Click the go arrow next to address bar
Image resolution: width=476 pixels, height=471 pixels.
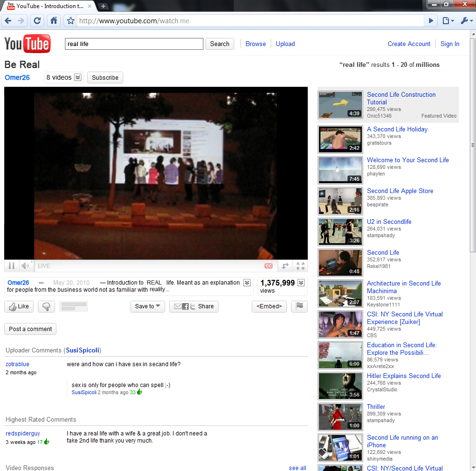coord(431,21)
